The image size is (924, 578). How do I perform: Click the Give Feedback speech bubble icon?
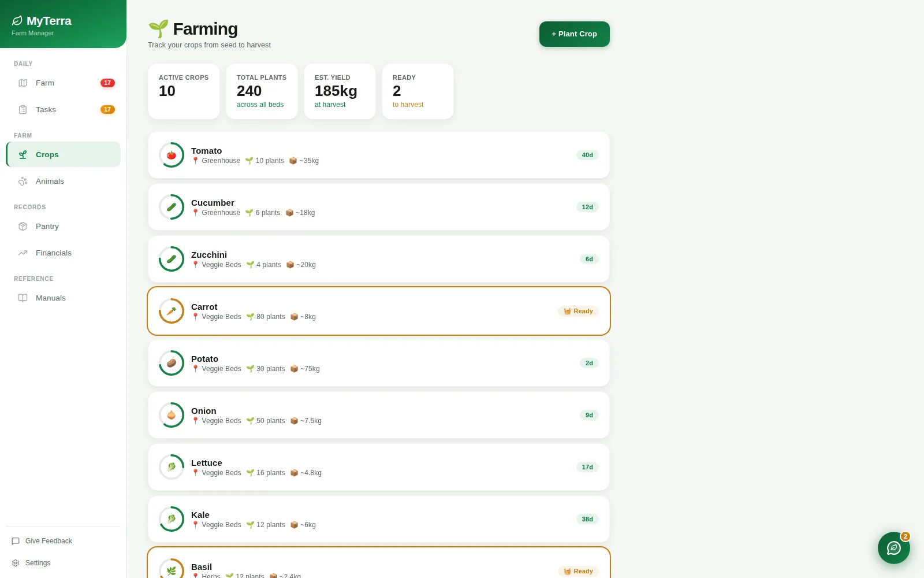pos(16,541)
